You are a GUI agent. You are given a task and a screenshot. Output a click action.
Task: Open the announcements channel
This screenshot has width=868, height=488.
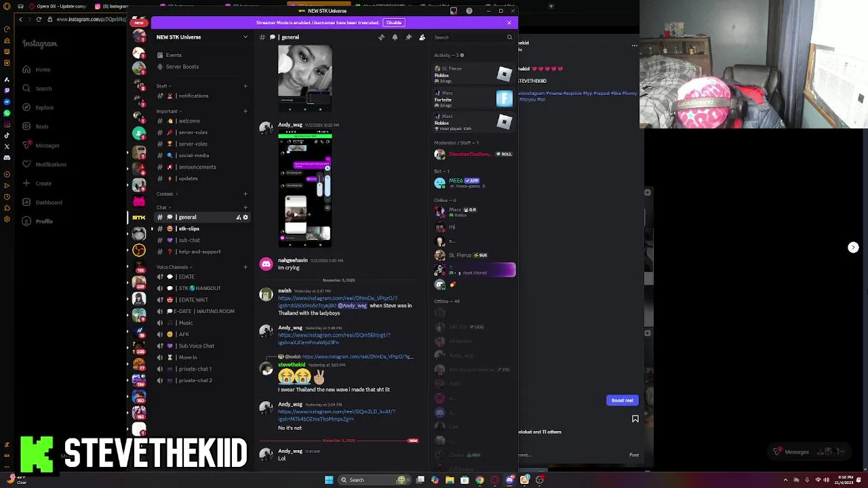(x=202, y=167)
